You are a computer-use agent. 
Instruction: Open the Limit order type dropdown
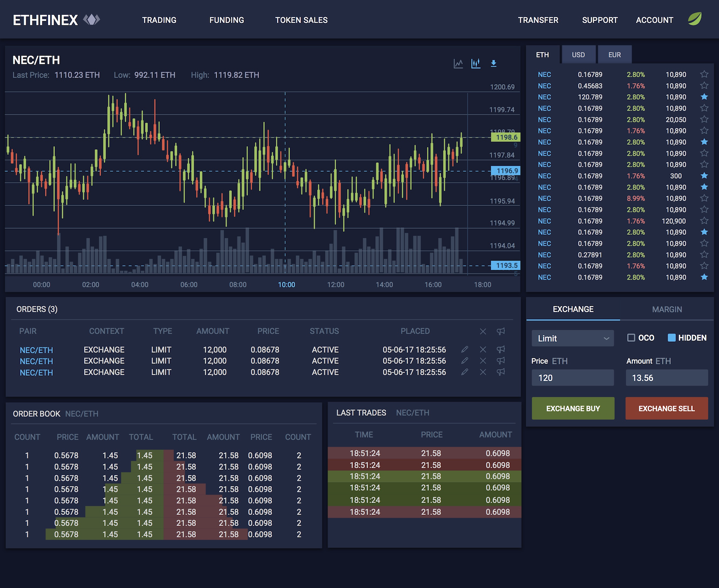(573, 339)
